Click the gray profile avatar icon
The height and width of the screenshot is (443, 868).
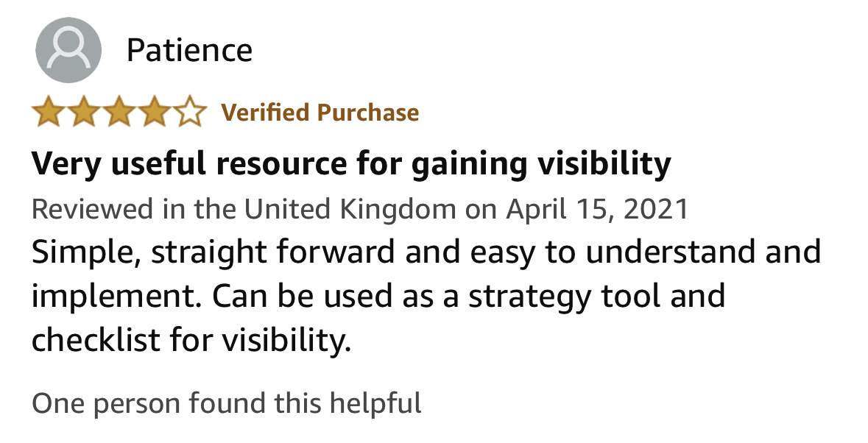pos(68,50)
